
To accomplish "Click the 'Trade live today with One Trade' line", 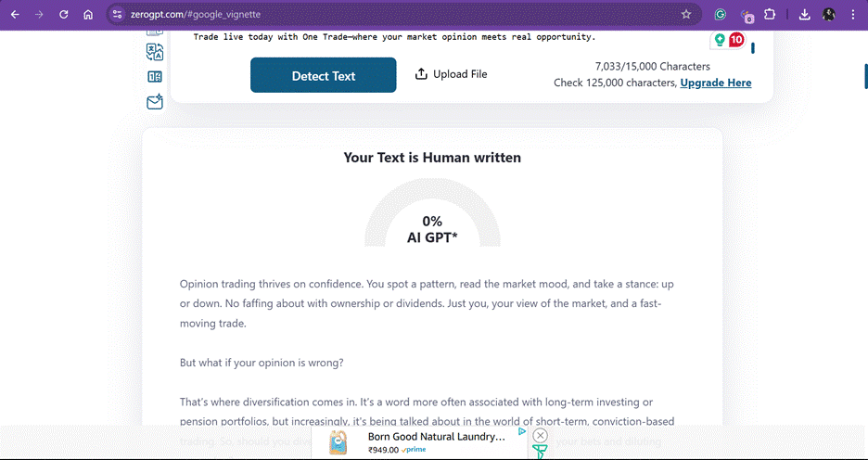I will [395, 37].
